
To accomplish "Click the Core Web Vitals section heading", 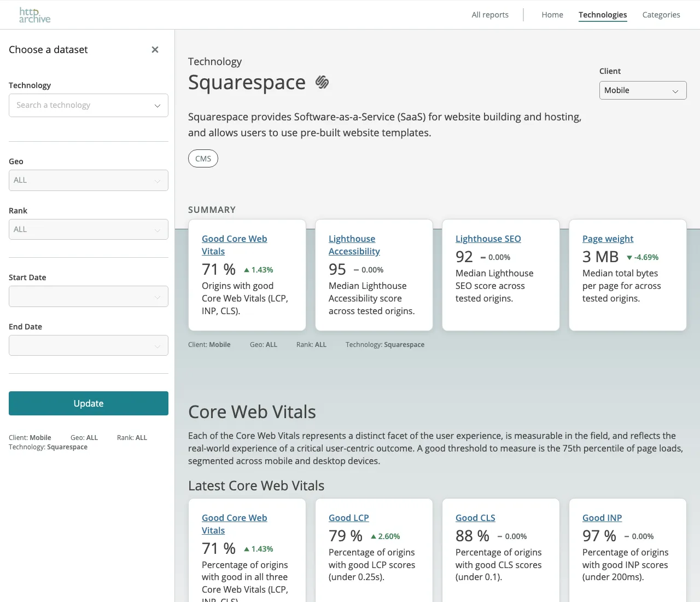I will point(252,412).
